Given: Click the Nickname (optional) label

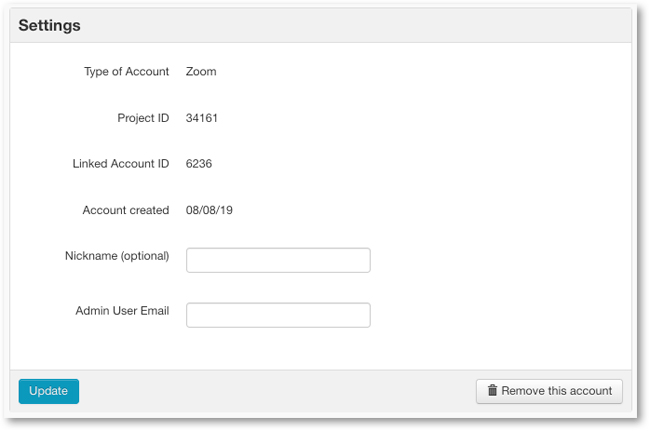Looking at the screenshot, I should coord(117,256).
